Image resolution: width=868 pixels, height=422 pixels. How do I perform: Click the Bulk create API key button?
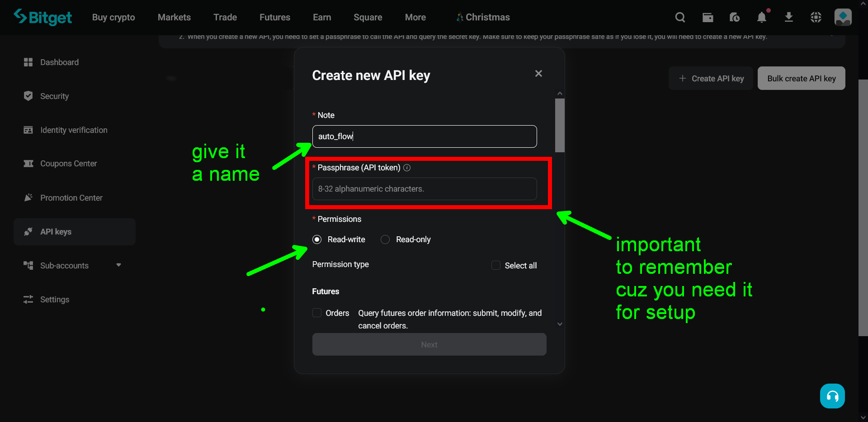click(x=802, y=78)
